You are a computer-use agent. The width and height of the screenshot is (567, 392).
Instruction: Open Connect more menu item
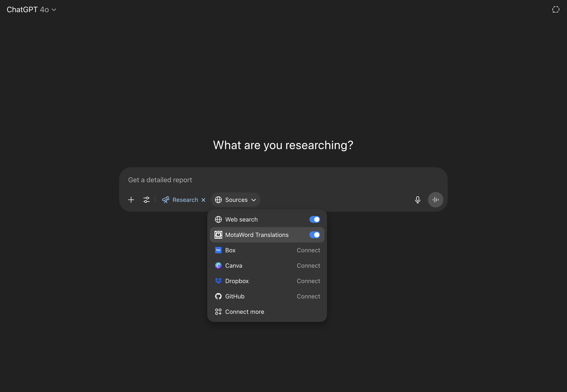pos(267,312)
